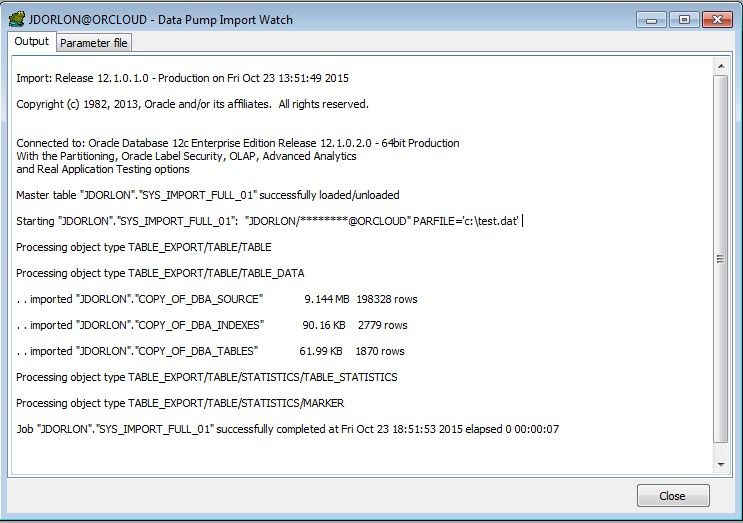Maximize the Data Pump Import Watch window
The height and width of the screenshot is (523, 743).
tap(684, 20)
